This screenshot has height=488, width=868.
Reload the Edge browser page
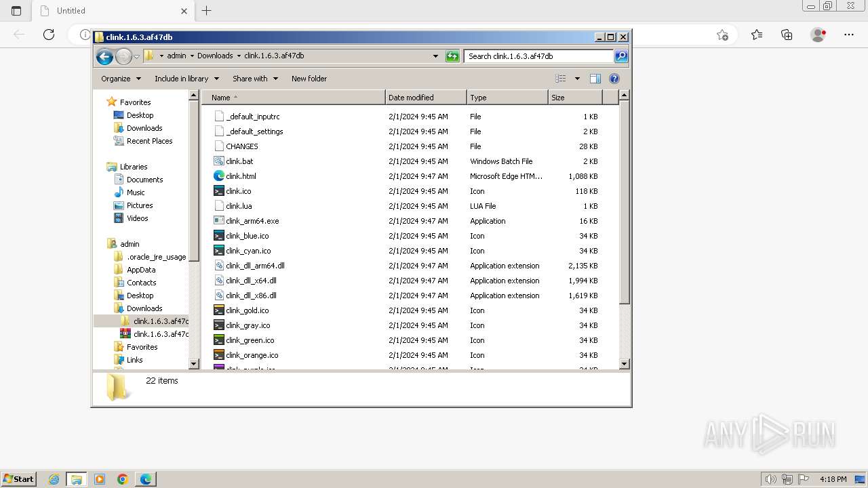pos(49,35)
